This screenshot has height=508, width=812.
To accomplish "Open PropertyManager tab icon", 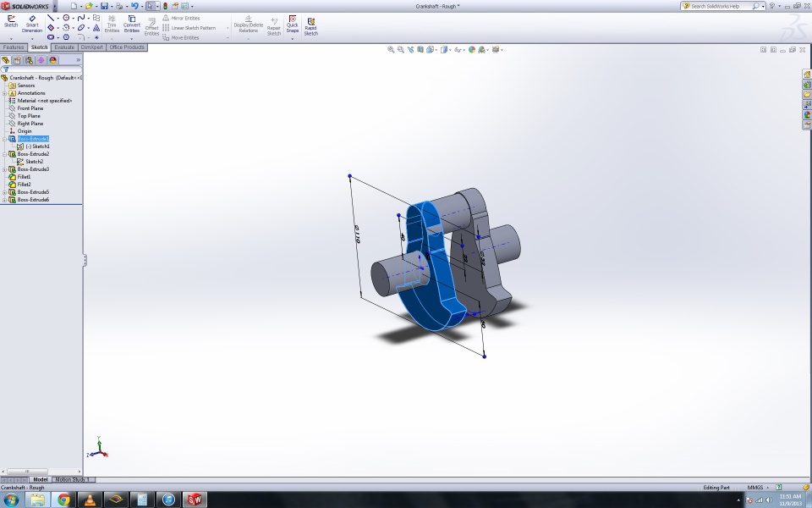I will pos(17,60).
